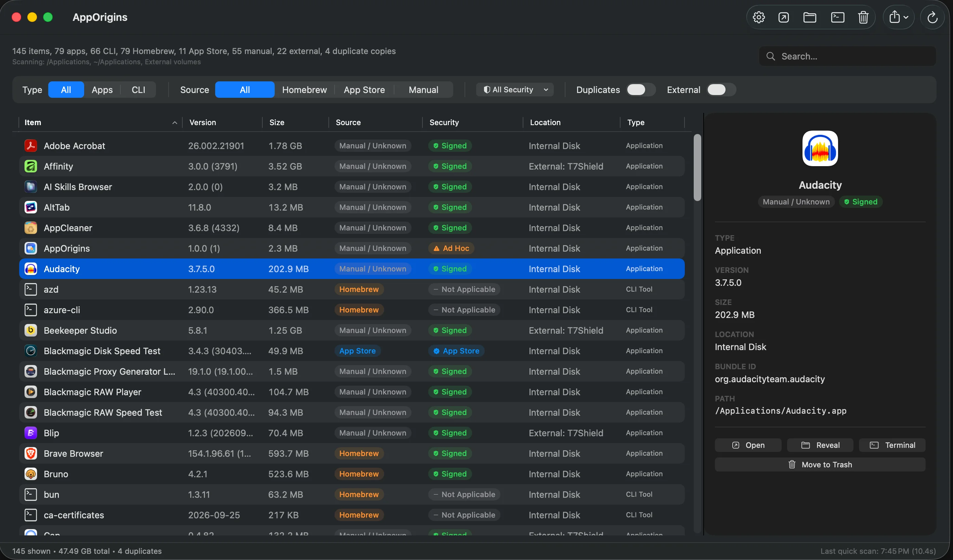Select the Type All segment

click(66, 90)
